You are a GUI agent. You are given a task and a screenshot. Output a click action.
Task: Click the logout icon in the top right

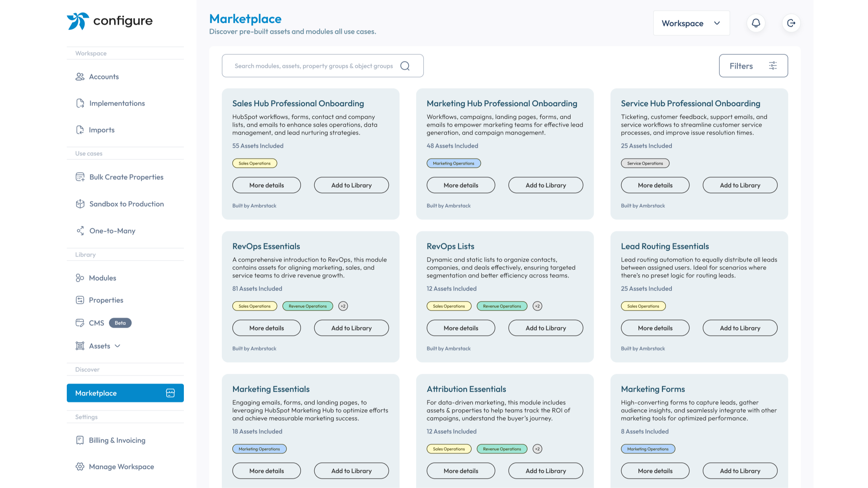click(791, 23)
